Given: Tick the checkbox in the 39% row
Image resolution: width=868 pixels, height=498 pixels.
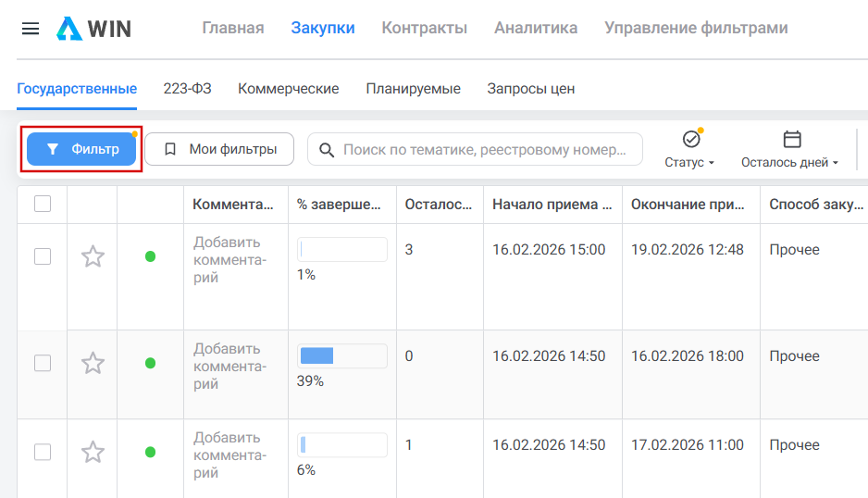Looking at the screenshot, I should coord(43,363).
